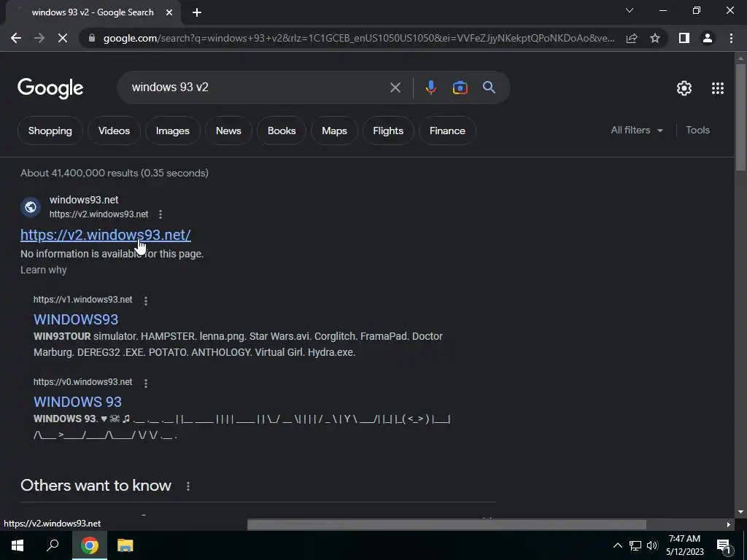Image resolution: width=747 pixels, height=560 pixels.
Task: Open the WINDOWS 93 v0 result link
Action: 77,402
